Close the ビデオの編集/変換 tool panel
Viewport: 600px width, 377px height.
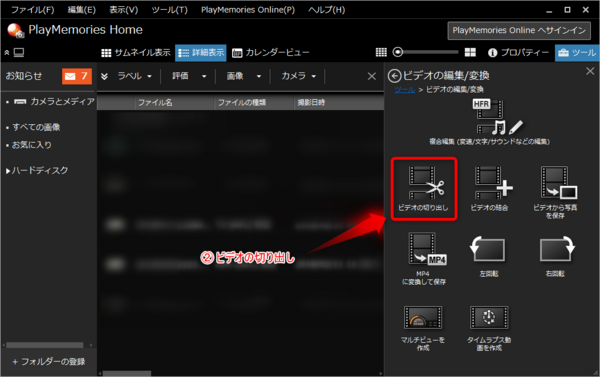click(590, 71)
